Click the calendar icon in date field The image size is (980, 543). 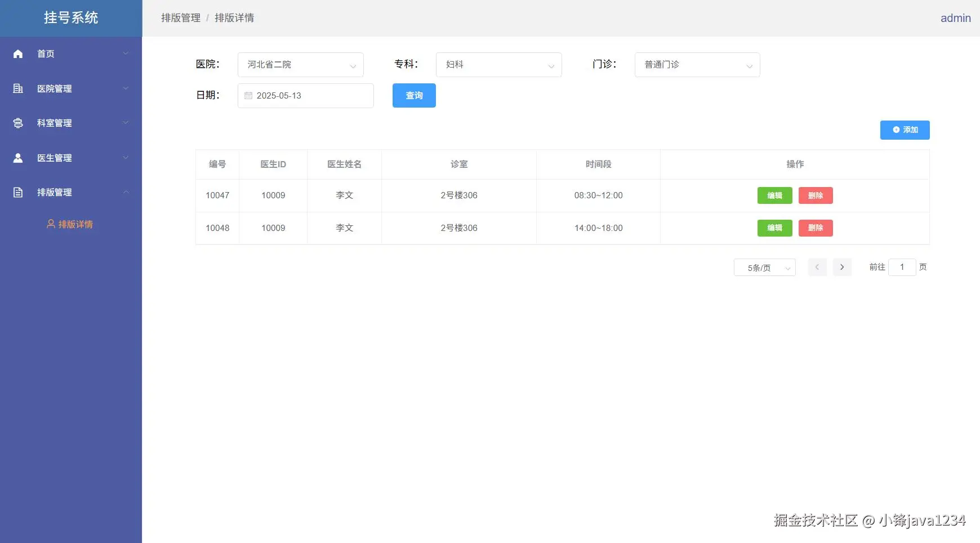point(248,96)
